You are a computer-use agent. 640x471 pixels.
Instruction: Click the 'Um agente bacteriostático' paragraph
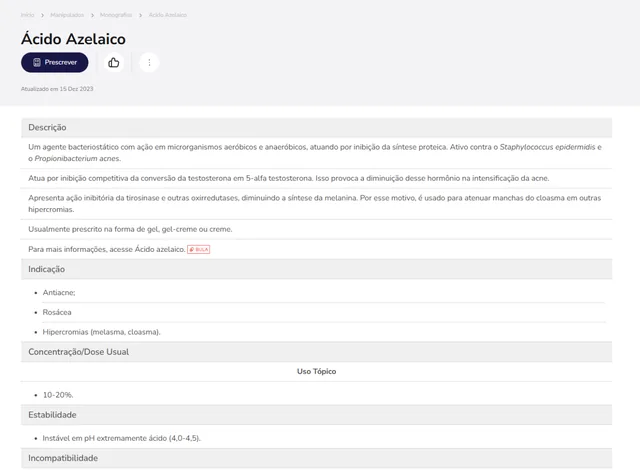pyautogui.click(x=315, y=153)
